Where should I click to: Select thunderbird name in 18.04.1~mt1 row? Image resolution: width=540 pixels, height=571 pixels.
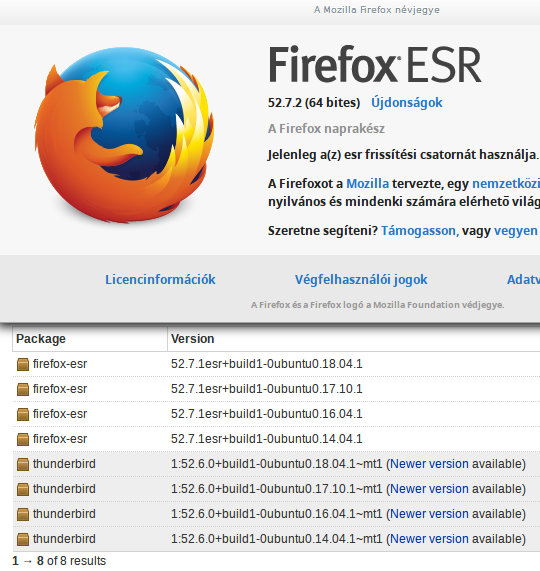tap(64, 464)
